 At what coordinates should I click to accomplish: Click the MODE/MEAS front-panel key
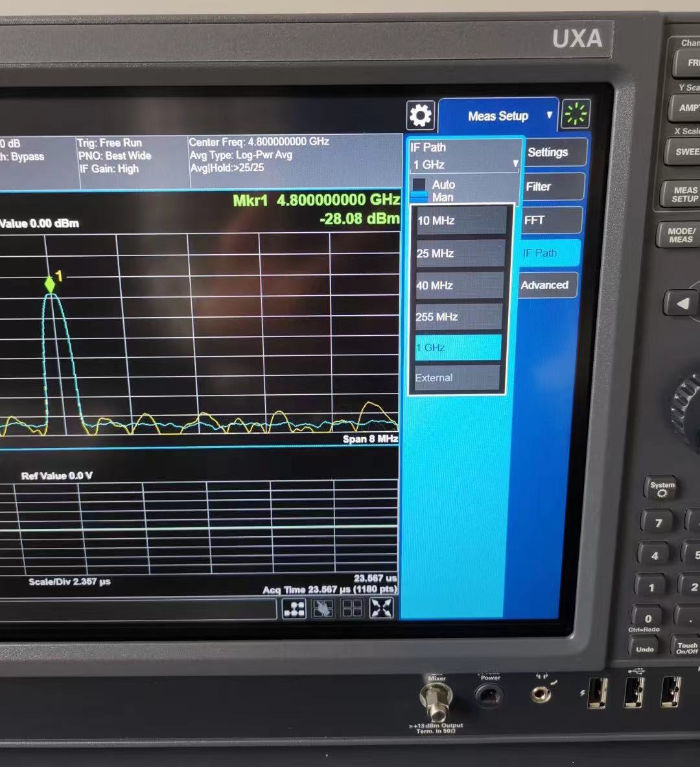(x=679, y=235)
